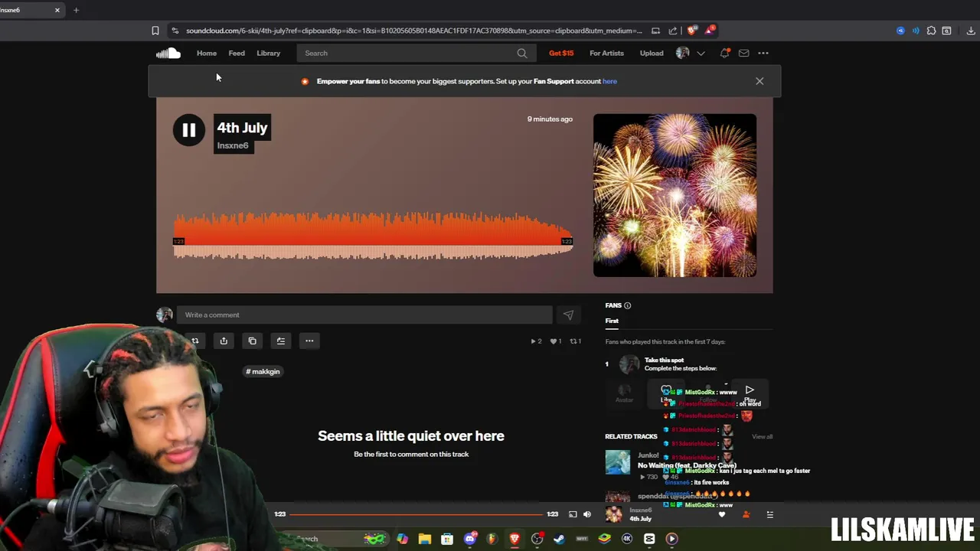Copy the track link icon
The height and width of the screenshot is (551, 980).
pos(252,341)
